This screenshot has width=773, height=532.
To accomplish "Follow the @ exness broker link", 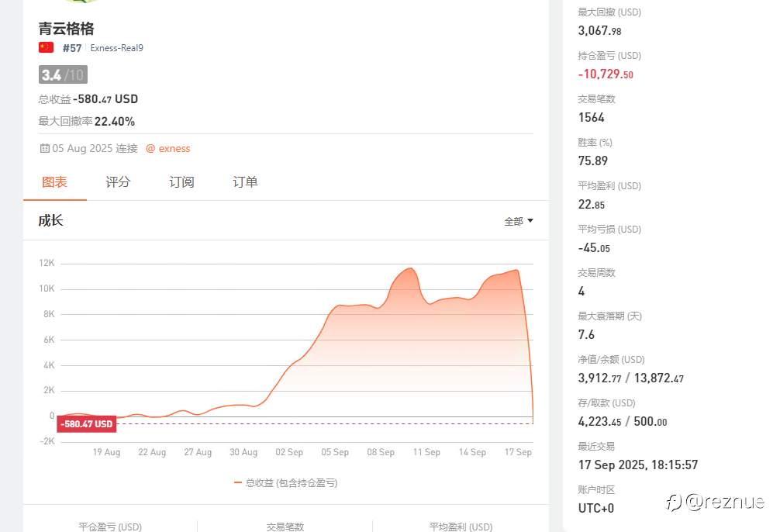I will [x=168, y=148].
